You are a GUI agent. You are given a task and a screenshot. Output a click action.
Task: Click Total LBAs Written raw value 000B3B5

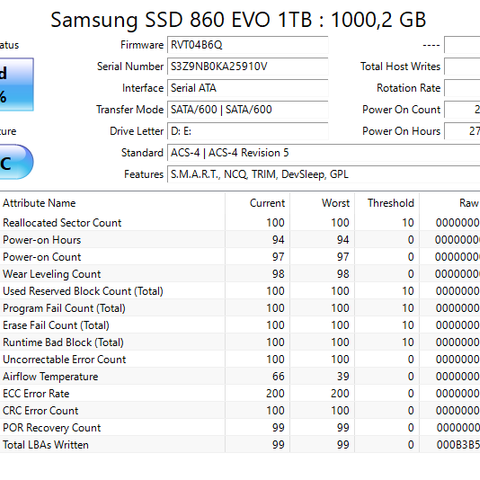[x=458, y=445]
